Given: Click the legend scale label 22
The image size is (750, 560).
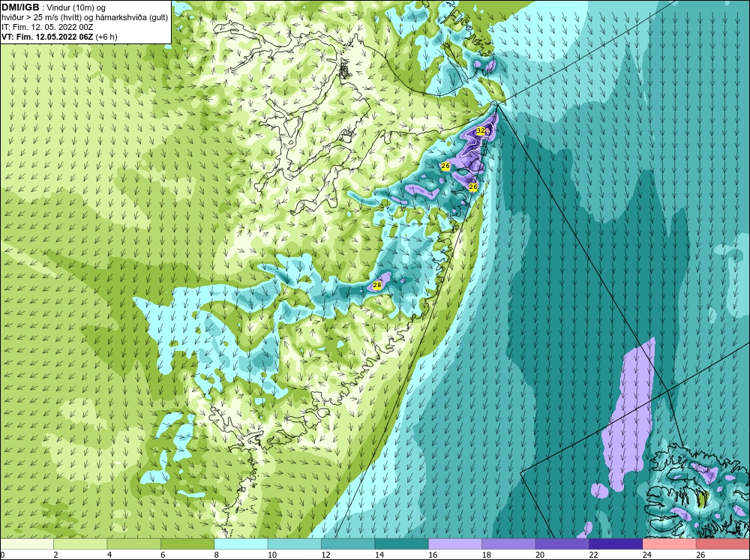Looking at the screenshot, I should [593, 555].
